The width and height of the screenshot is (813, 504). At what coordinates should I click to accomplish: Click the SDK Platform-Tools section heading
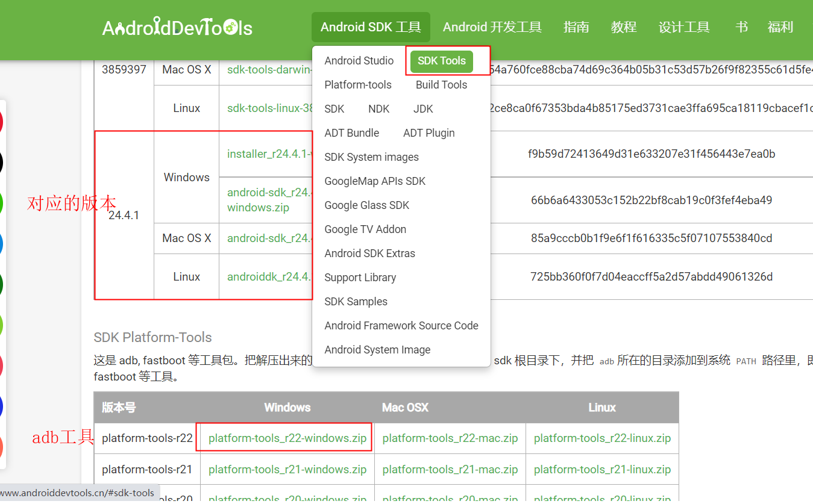point(153,338)
